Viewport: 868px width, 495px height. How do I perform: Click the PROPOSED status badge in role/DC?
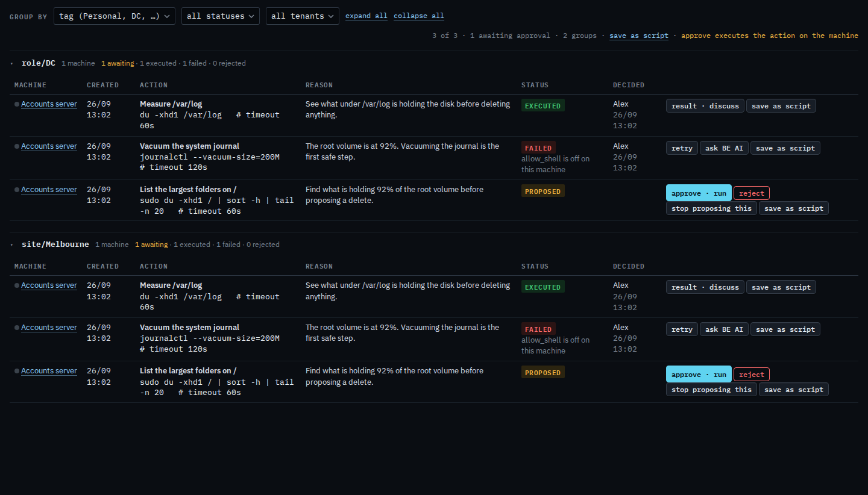tap(543, 191)
